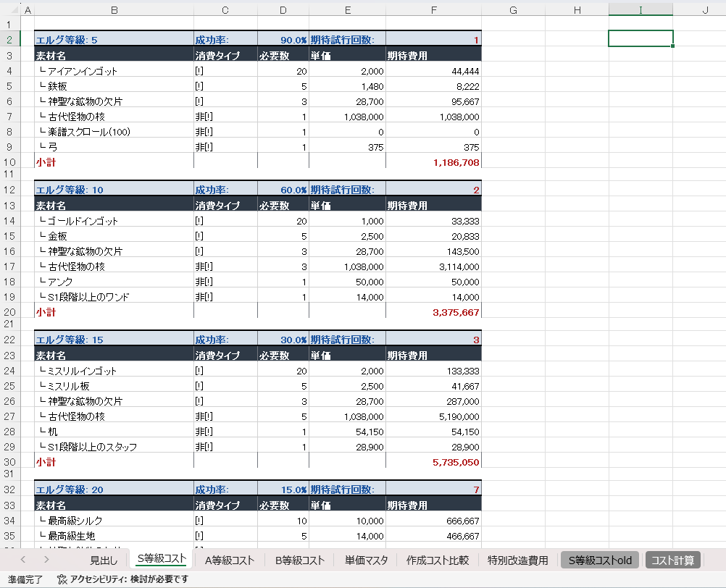Select the ミスリル板 cell
The height and width of the screenshot is (588, 726).
[114, 386]
